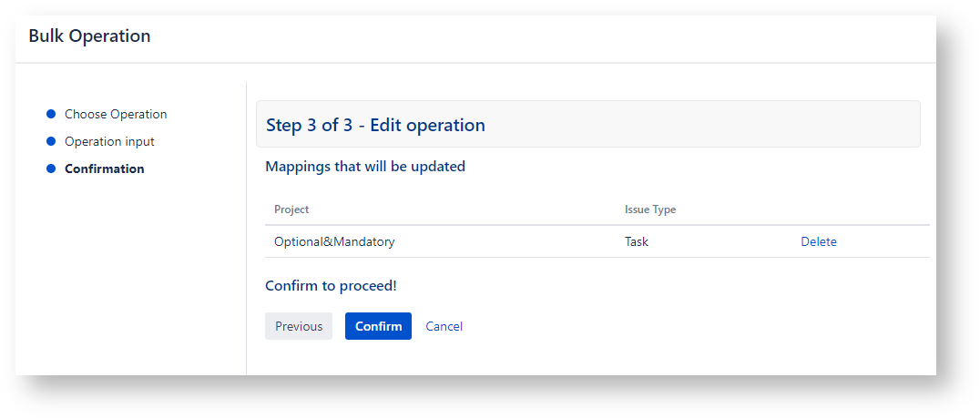
Task: Click the Confirm to proceed! message
Action: click(331, 286)
